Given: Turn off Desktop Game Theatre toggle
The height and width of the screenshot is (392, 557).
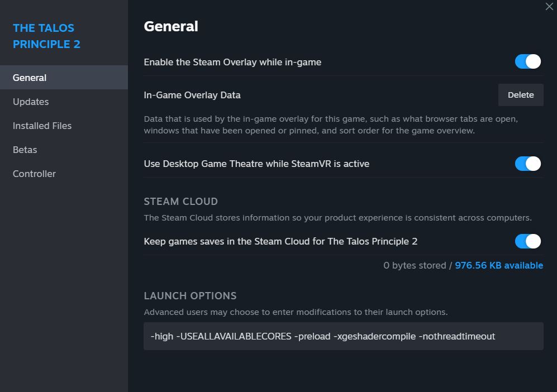Looking at the screenshot, I should click(x=528, y=164).
